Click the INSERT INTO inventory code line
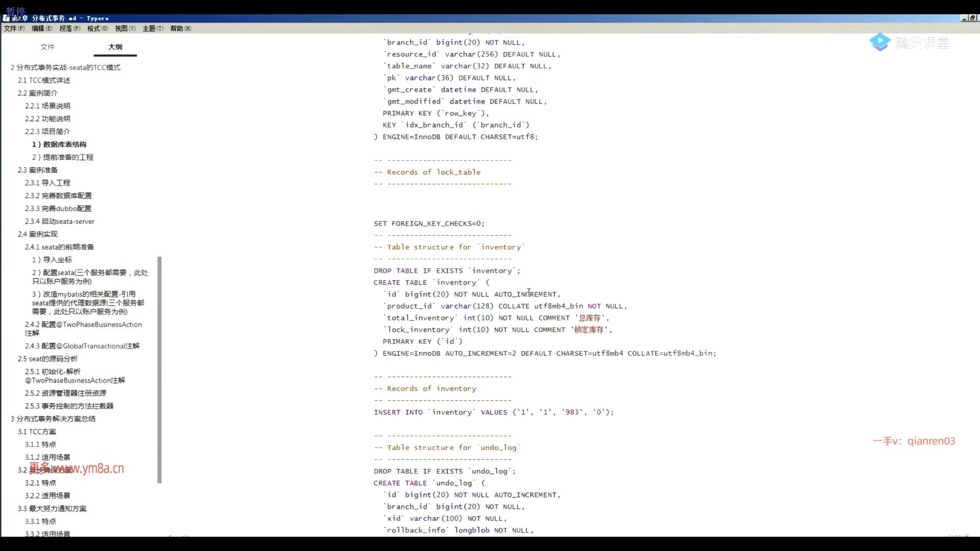980x551 pixels. 493,412
